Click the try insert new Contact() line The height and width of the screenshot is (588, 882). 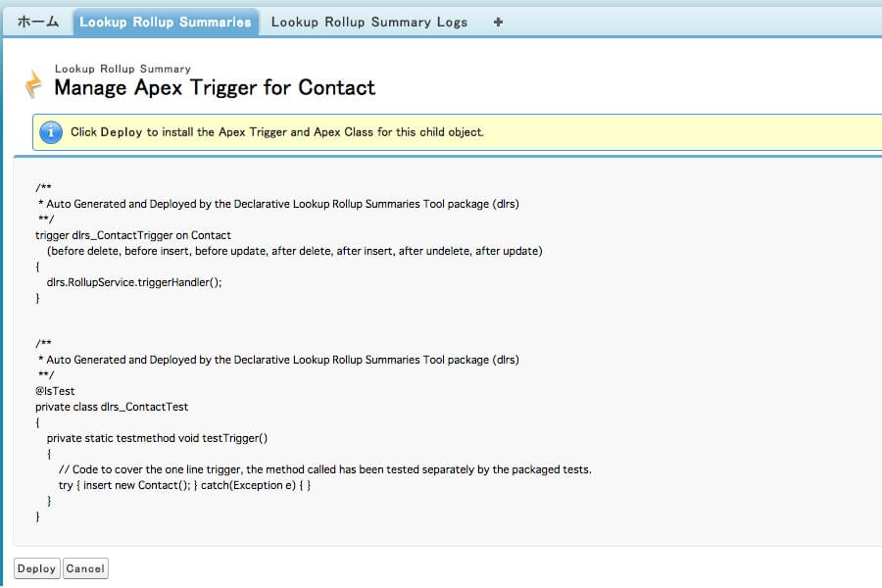tap(185, 485)
